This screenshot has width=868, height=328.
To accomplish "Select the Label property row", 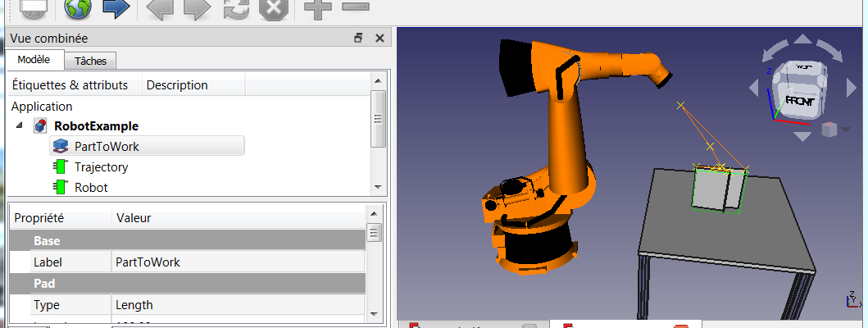I will tap(187, 262).
